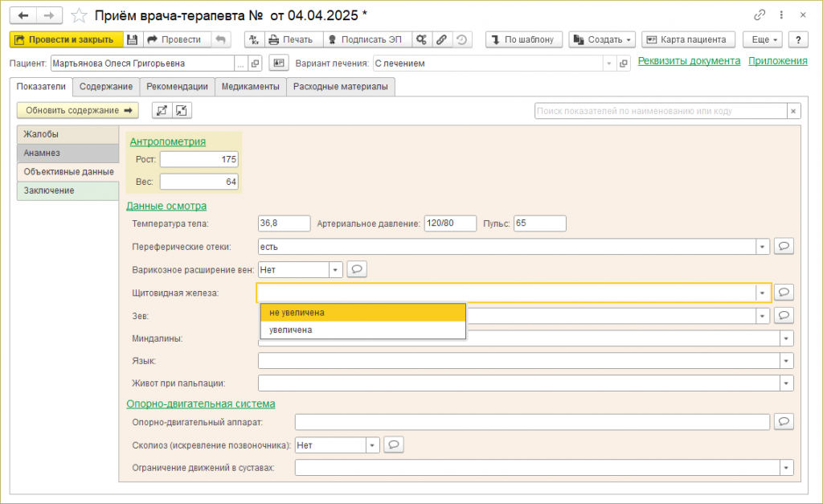The width and height of the screenshot is (823, 504).
Task: Click the Печать button
Action: tap(293, 39)
